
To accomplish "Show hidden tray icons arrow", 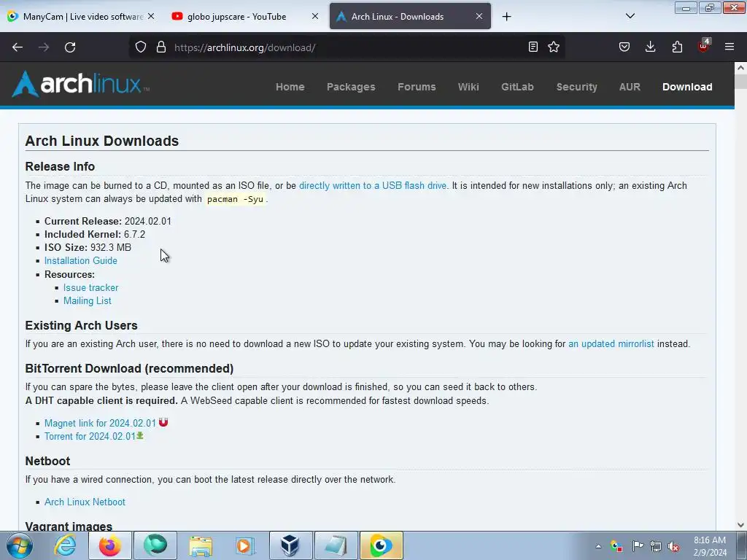I will [x=598, y=546].
